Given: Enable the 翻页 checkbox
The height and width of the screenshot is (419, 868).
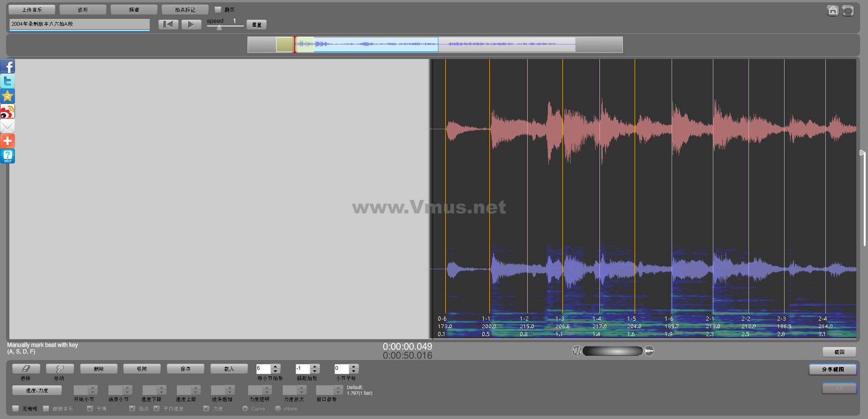Looking at the screenshot, I should coord(218,9).
